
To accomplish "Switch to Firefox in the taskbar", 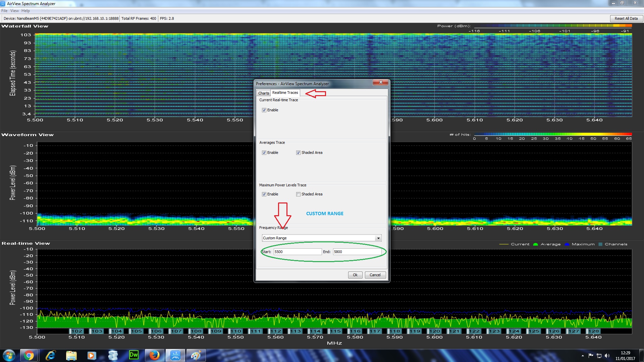I will pos(154,355).
